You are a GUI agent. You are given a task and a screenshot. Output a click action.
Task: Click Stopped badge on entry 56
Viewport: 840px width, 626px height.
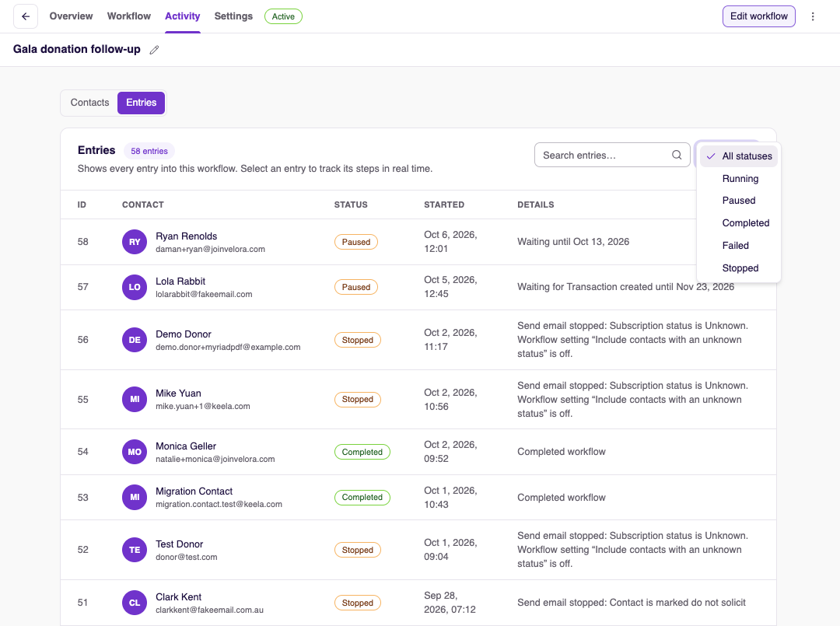click(357, 340)
